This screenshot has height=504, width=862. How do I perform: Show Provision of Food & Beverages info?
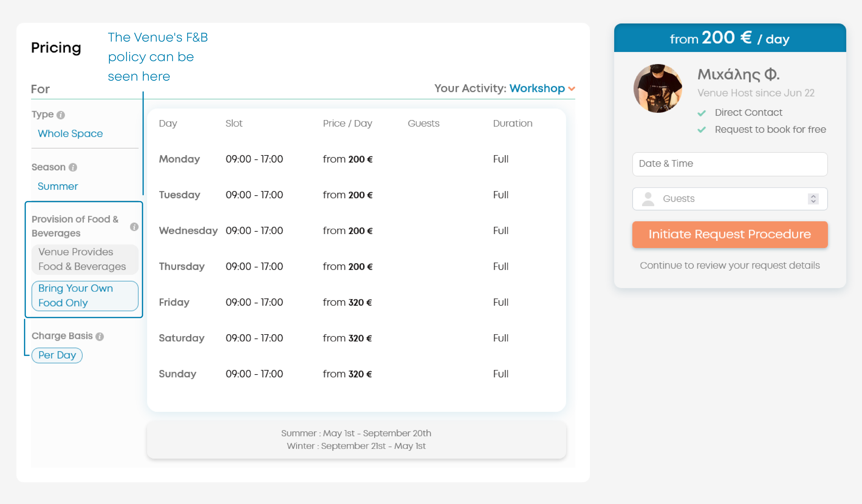(x=134, y=227)
